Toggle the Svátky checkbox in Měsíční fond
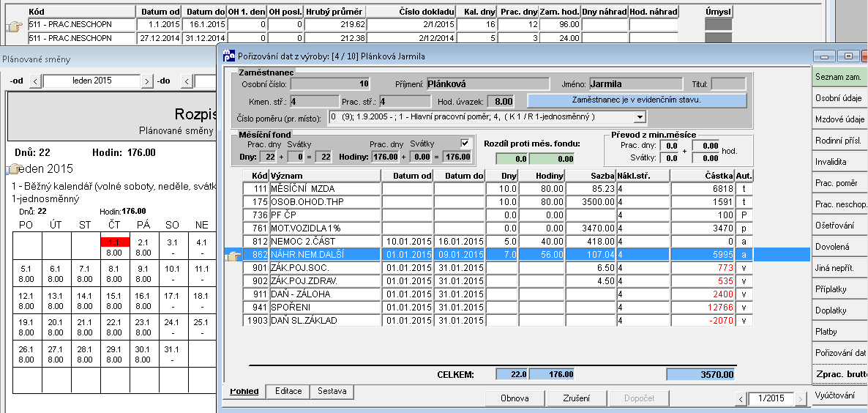Image resolution: width=868 pixels, height=413 pixels. click(465, 144)
